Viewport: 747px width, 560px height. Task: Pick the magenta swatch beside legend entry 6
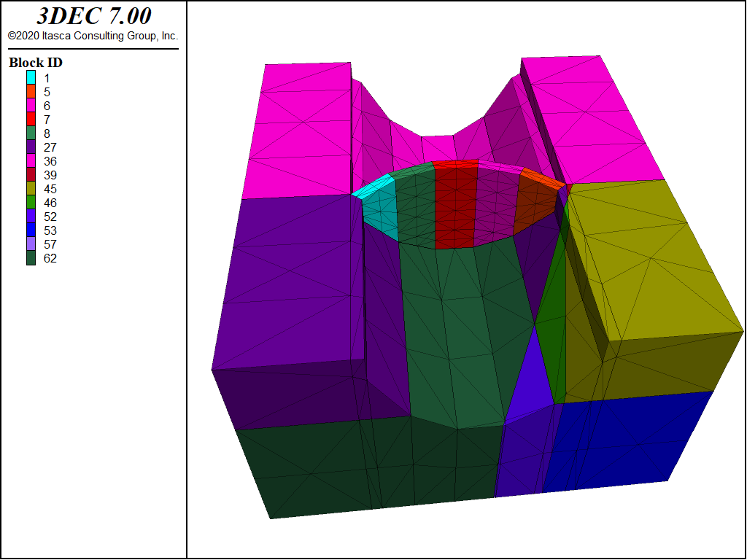[x=31, y=105]
